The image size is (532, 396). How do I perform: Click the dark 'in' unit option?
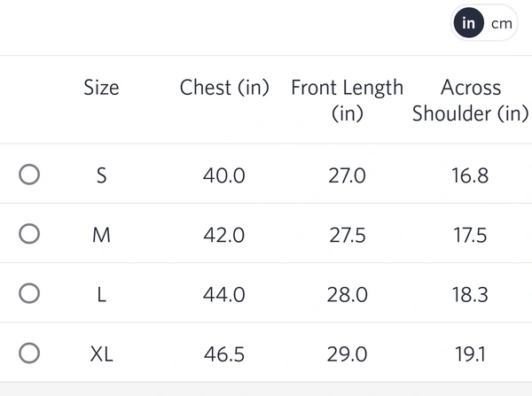(x=468, y=23)
